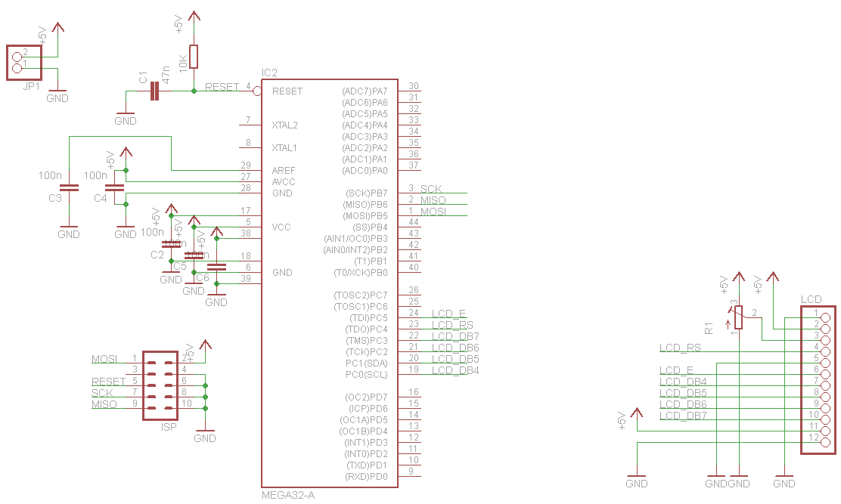Click the LCD name label above the connector
Image resolution: width=841 pixels, height=504 pixels.
click(811, 299)
